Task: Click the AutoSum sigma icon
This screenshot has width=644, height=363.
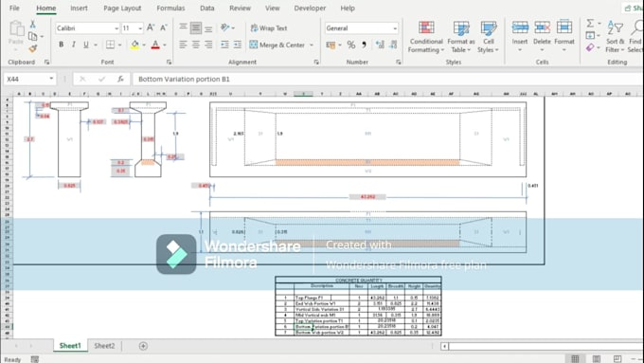Action: point(590,23)
